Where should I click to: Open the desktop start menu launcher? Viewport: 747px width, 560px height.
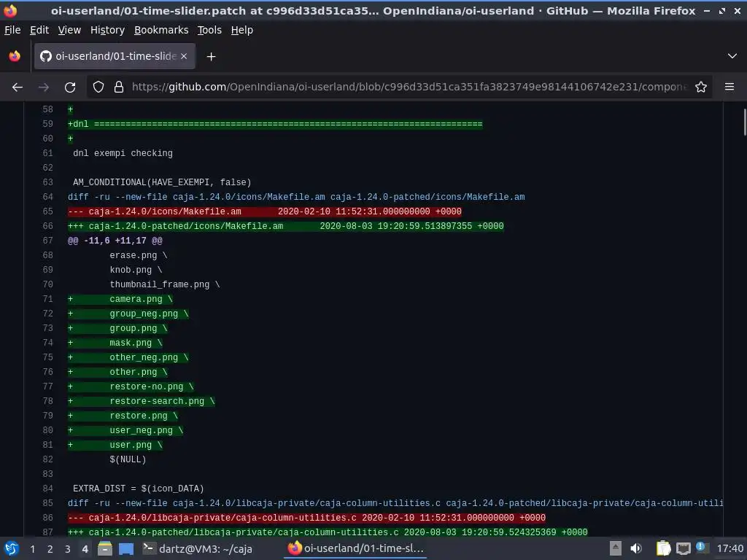coord(12,548)
